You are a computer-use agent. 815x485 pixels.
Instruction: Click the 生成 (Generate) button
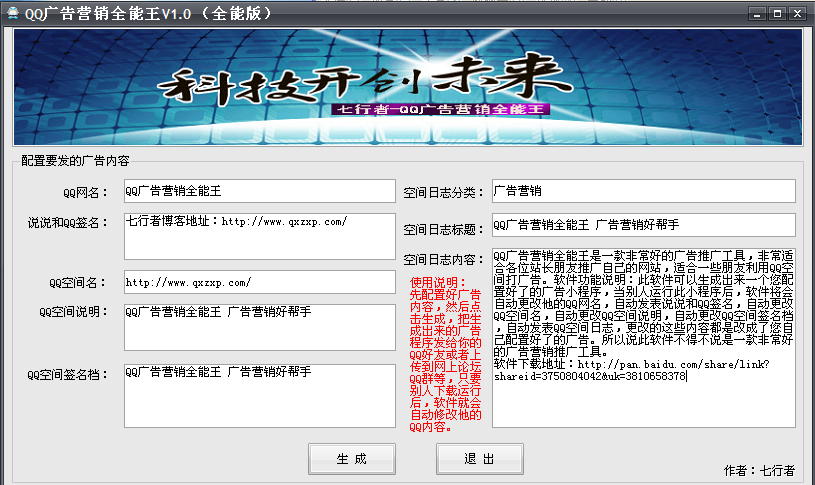click(x=352, y=458)
